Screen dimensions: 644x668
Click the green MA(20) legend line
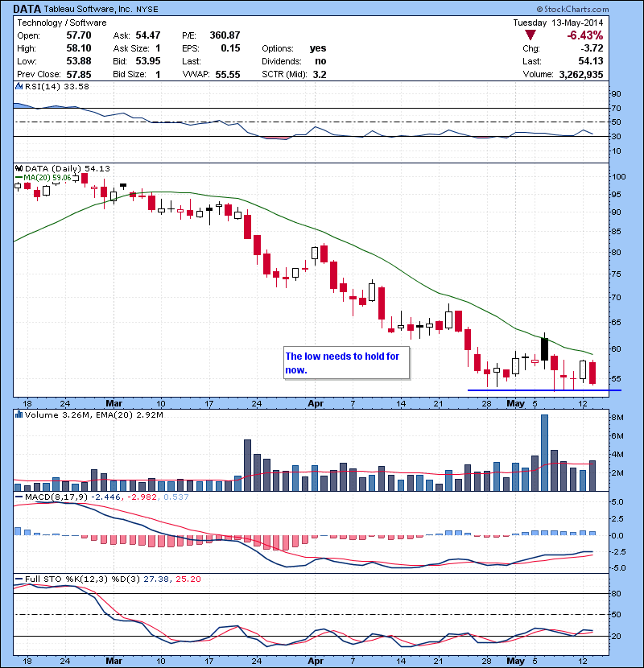pos(19,177)
